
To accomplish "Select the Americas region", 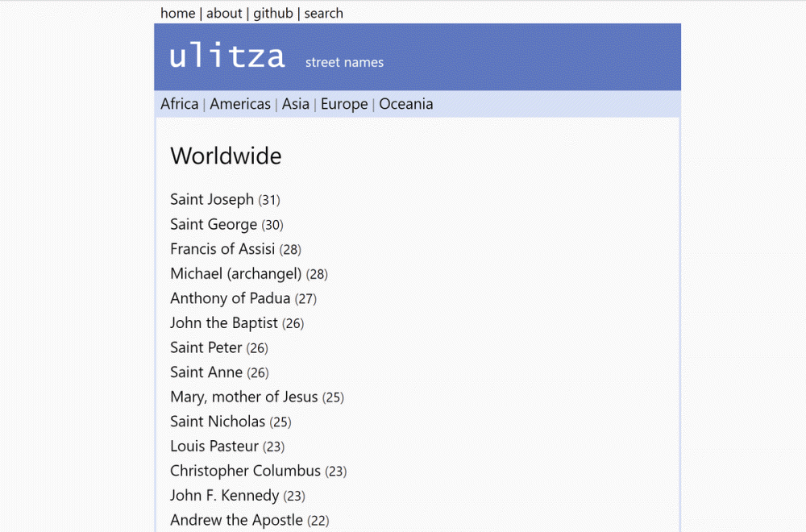I will [x=240, y=104].
